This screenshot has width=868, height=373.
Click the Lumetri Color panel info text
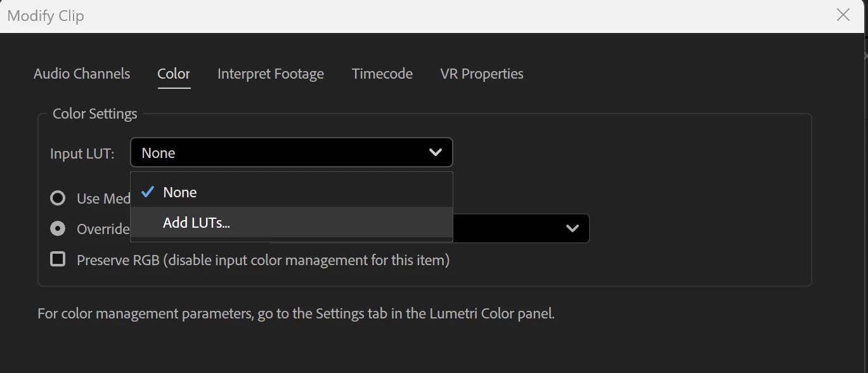point(296,313)
